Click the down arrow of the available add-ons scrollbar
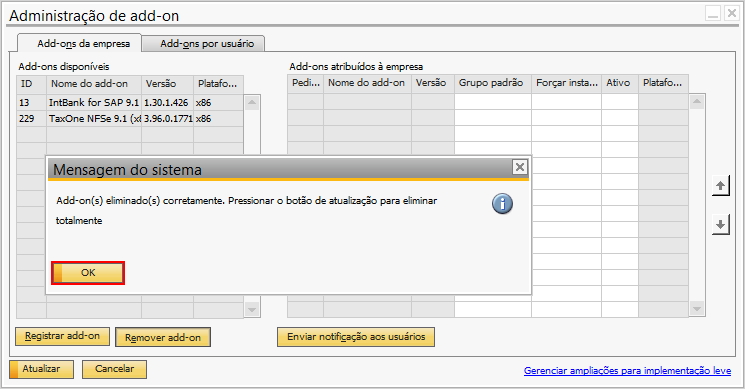 (x=252, y=310)
